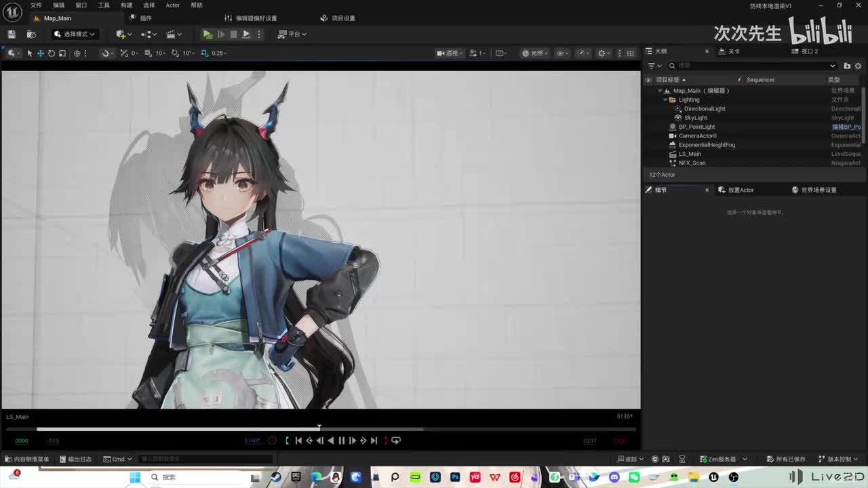Switch the world/local coordinate system globe
Image resolution: width=868 pixels, height=488 pixels.
(x=77, y=53)
